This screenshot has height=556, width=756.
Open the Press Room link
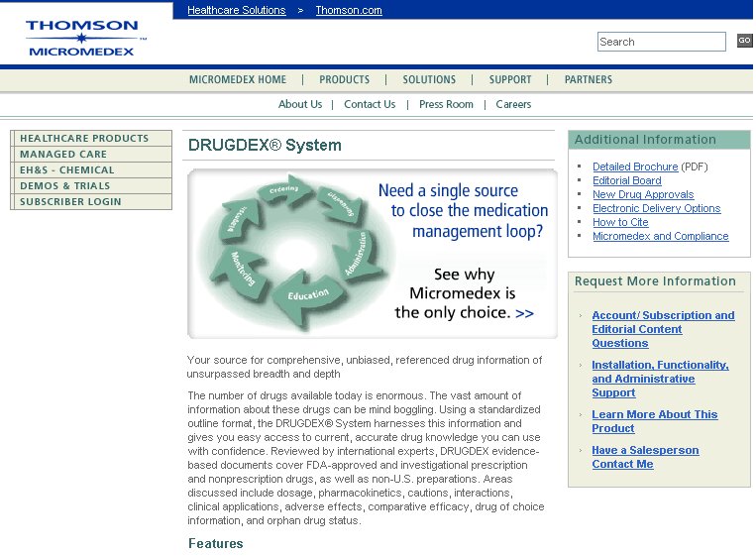[x=446, y=104]
